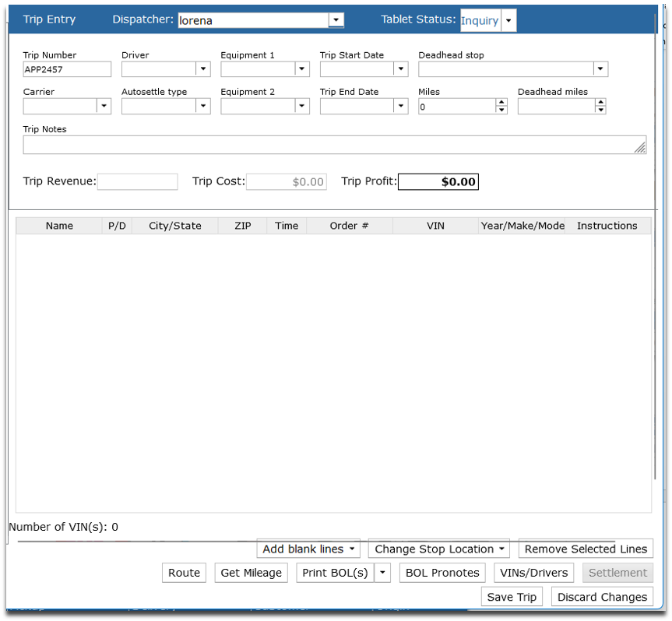
Task: Sort by the Year/Make/Model column header
Action: (x=522, y=226)
